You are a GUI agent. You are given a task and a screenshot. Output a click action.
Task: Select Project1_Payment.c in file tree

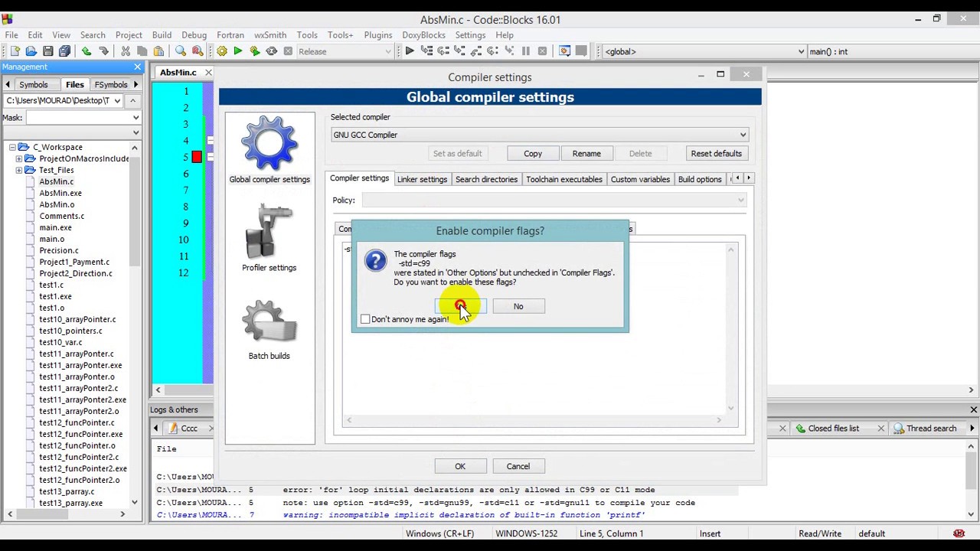point(74,262)
